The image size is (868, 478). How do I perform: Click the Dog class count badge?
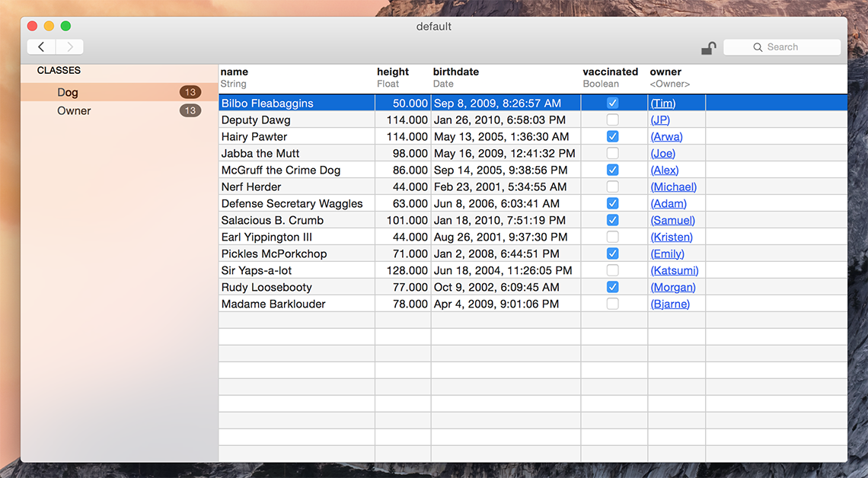tap(190, 92)
